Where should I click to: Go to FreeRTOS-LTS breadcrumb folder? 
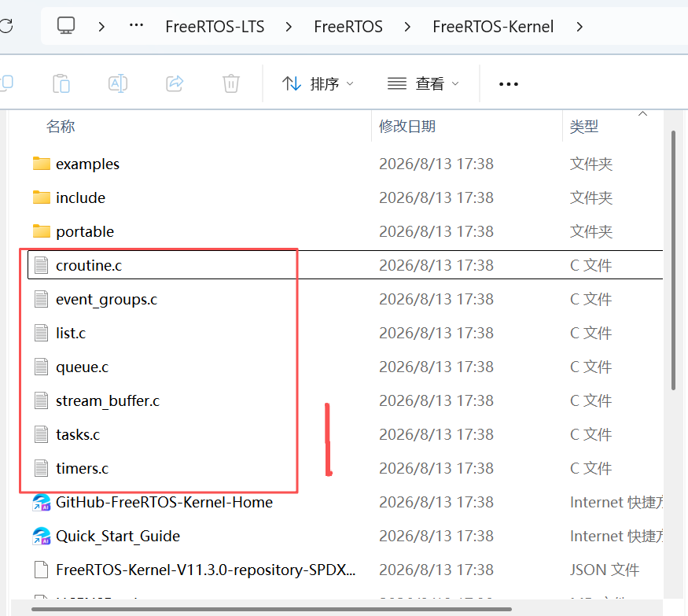[215, 27]
